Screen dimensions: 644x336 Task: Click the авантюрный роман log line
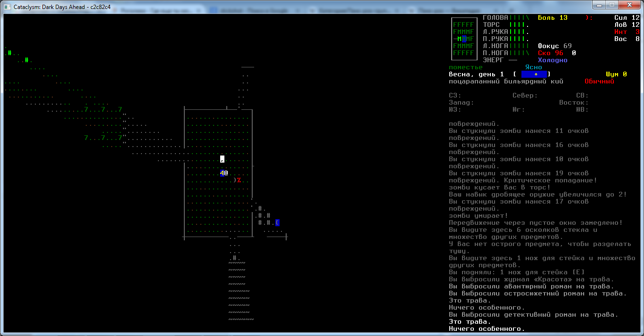pyautogui.click(x=531, y=286)
